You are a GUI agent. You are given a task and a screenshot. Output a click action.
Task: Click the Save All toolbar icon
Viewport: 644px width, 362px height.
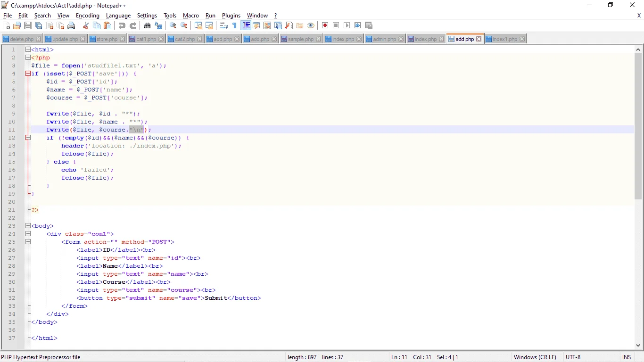[39, 25]
